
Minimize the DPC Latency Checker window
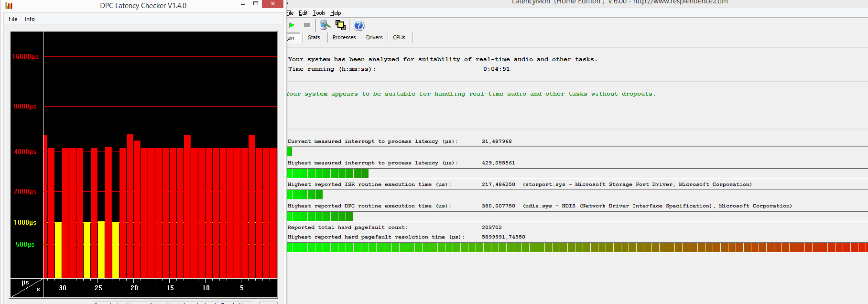243,4
